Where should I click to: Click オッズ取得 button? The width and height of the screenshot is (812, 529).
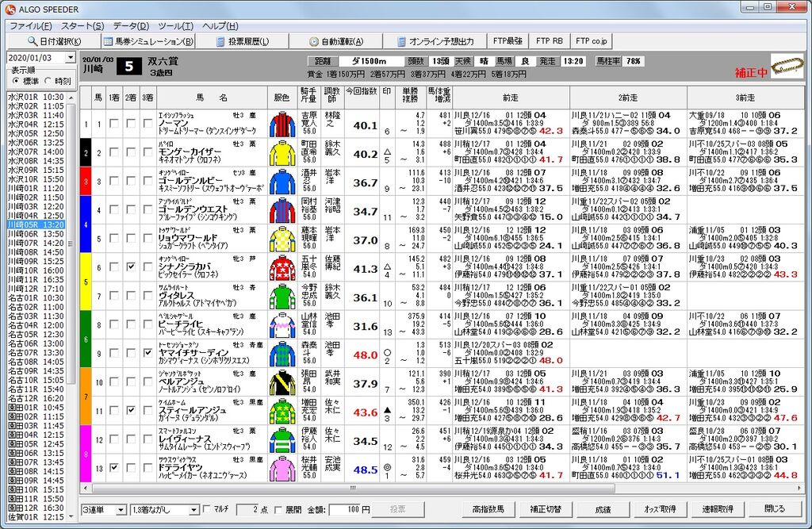(660, 509)
